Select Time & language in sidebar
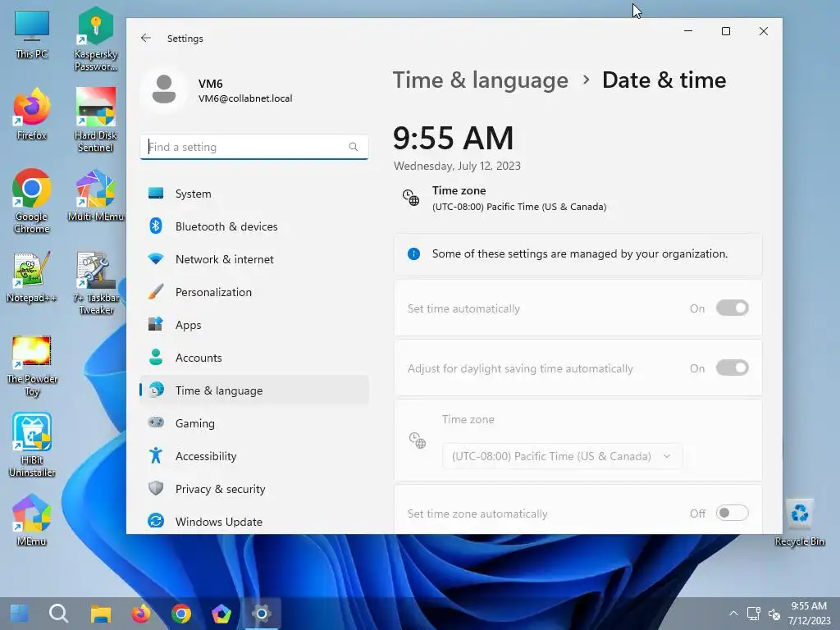840x630 pixels. click(x=254, y=390)
